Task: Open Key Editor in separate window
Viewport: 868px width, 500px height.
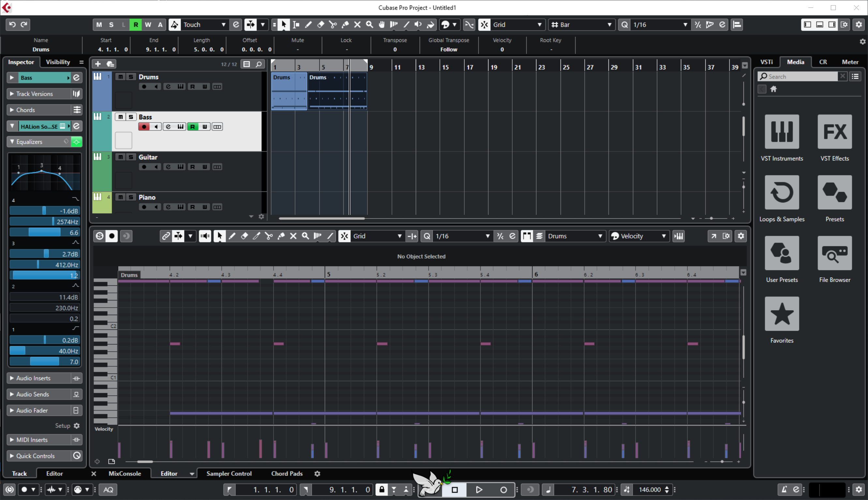Action: [713, 236]
